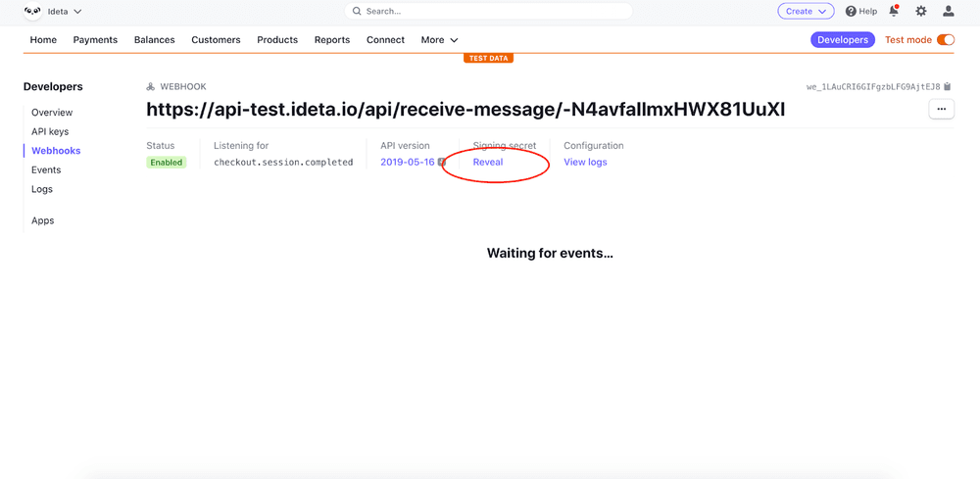
Task: Click the Help question mark icon
Action: [851, 11]
